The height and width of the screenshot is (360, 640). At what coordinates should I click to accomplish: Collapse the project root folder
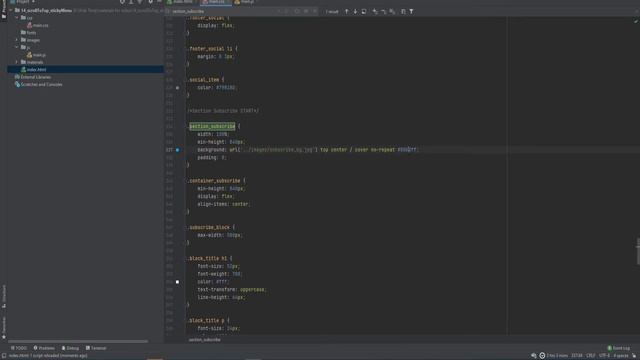(x=11, y=10)
